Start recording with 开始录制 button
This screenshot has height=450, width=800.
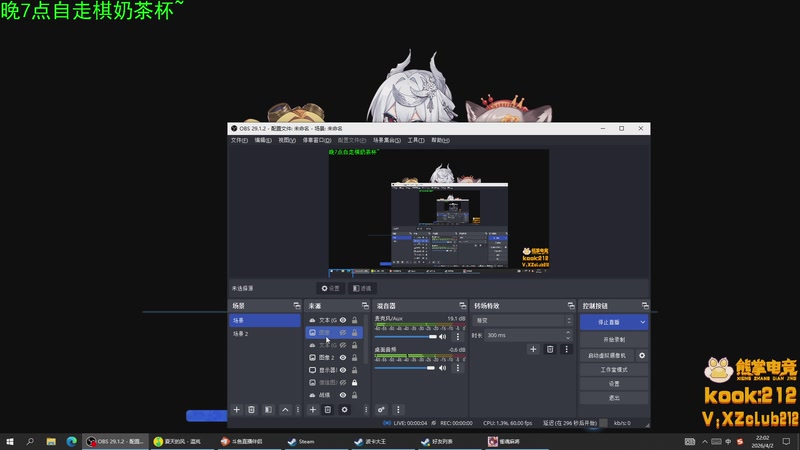614,339
